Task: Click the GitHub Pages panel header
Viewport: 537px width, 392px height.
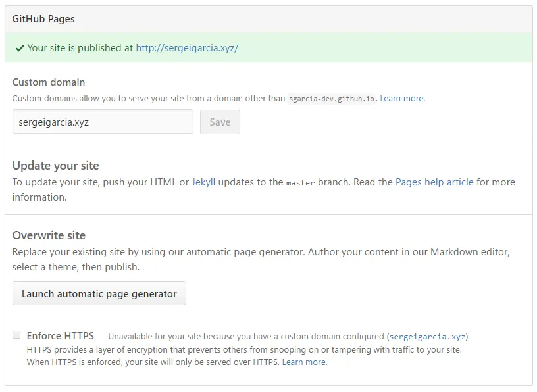Action: [x=43, y=19]
